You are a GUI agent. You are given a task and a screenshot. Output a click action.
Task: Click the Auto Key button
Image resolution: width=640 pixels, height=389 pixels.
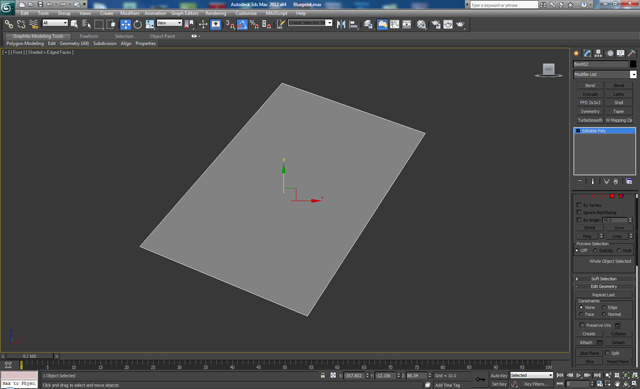pyautogui.click(x=499, y=376)
